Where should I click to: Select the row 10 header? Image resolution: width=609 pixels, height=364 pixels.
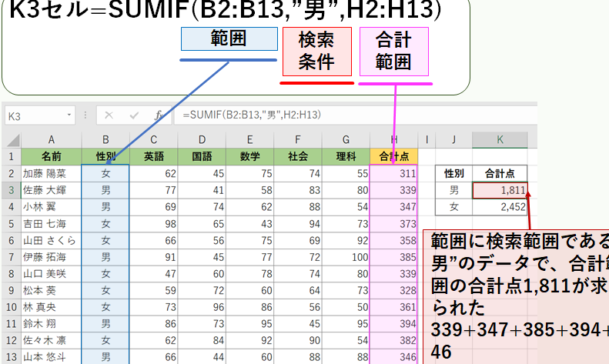coord(11,309)
